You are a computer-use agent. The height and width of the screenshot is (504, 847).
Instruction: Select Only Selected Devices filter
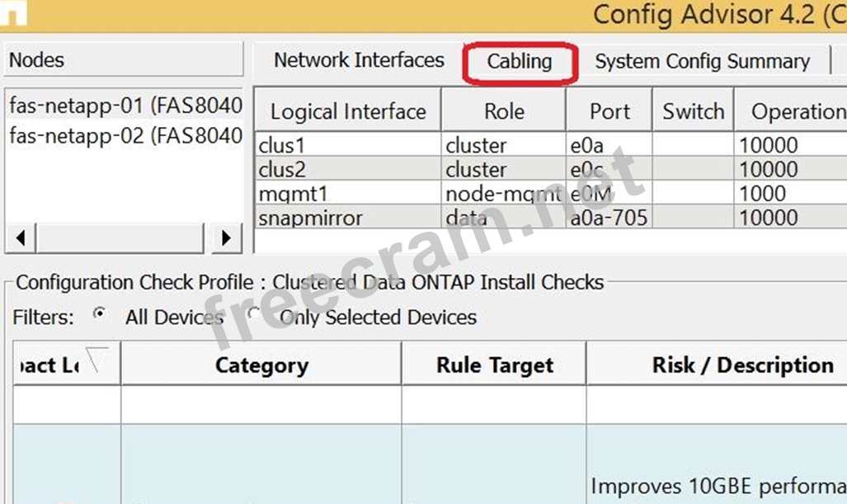pos(254,313)
